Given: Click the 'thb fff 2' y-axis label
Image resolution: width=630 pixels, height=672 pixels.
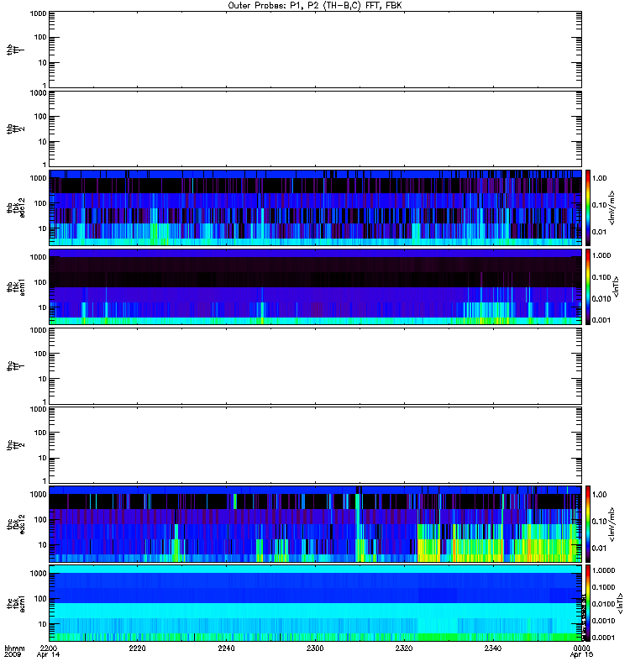Looking at the screenshot, I should click(x=15, y=129).
